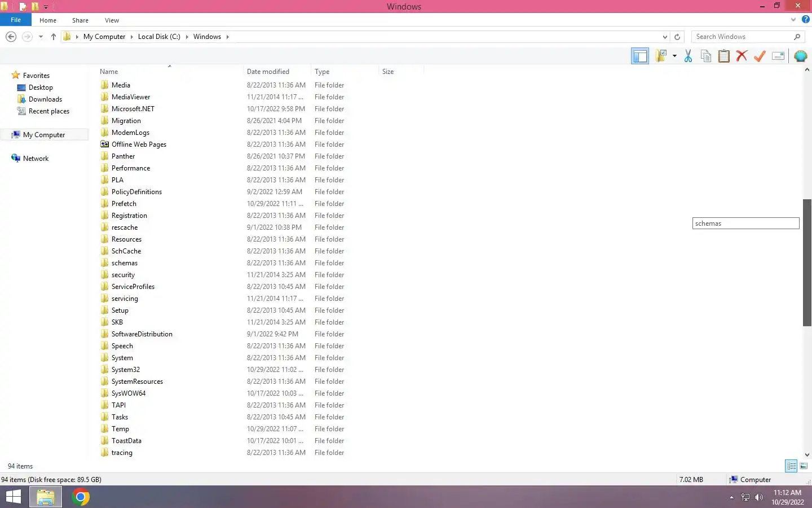Click the blue shell globe icon

800,56
